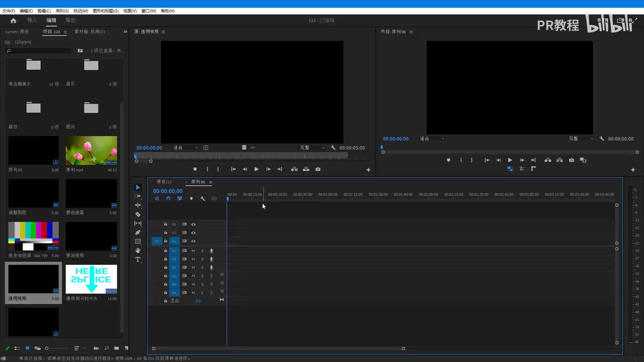Click the Home icon in the top bar
Screen dimensions: 644x362
(x=14, y=21)
